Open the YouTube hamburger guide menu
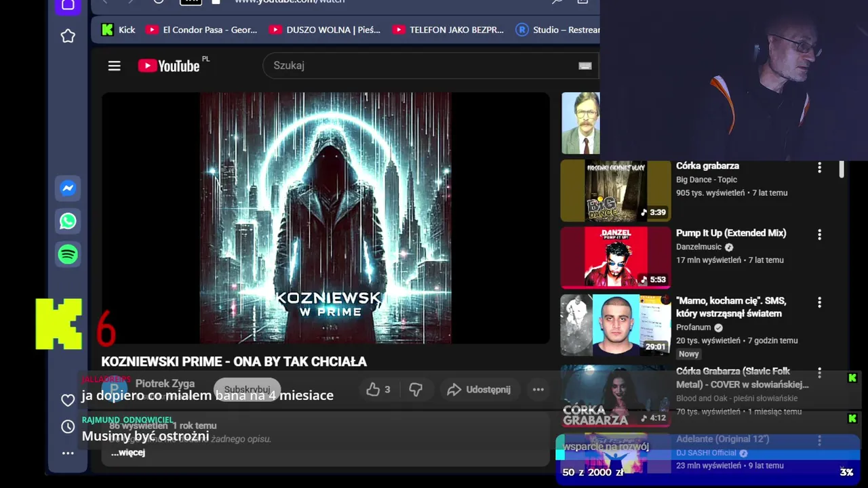This screenshot has width=868, height=488. pyautogui.click(x=114, y=66)
